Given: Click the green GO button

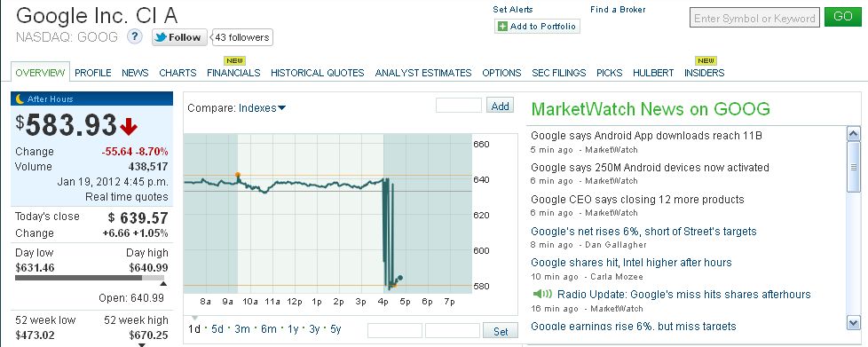Looking at the screenshot, I should [842, 17].
